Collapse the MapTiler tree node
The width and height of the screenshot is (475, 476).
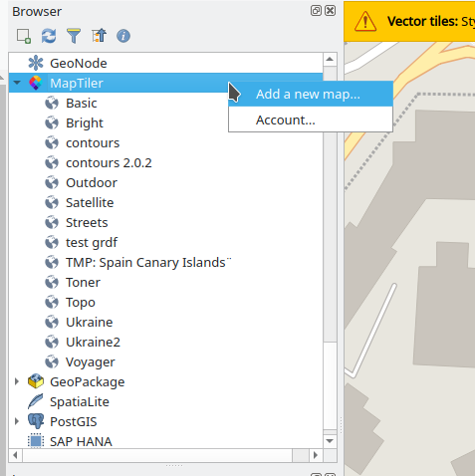(x=17, y=83)
